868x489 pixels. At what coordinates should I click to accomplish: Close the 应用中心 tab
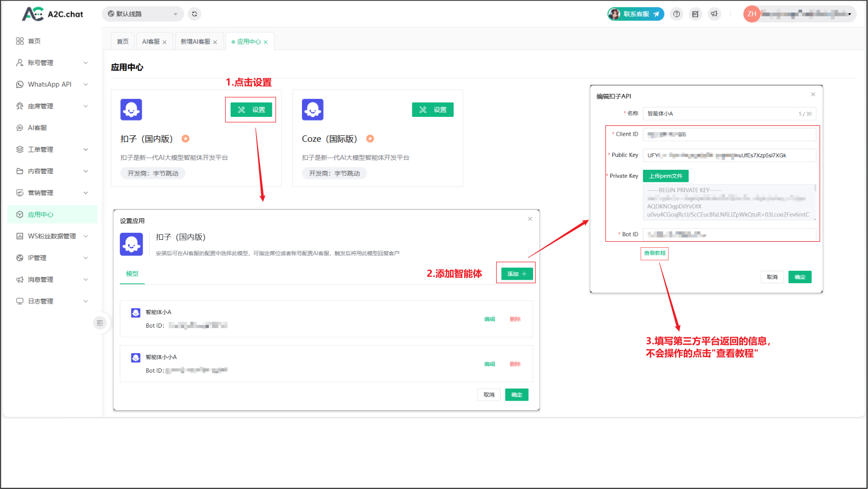(x=266, y=42)
